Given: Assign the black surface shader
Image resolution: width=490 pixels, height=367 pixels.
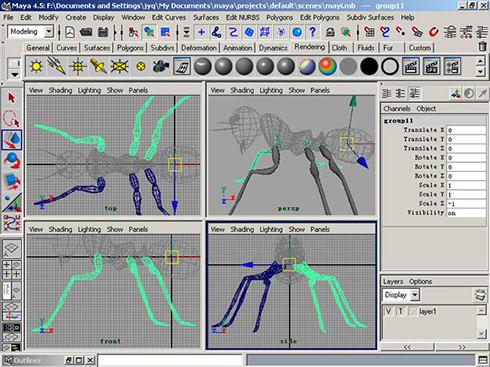Looking at the screenshot, I should (369, 66).
